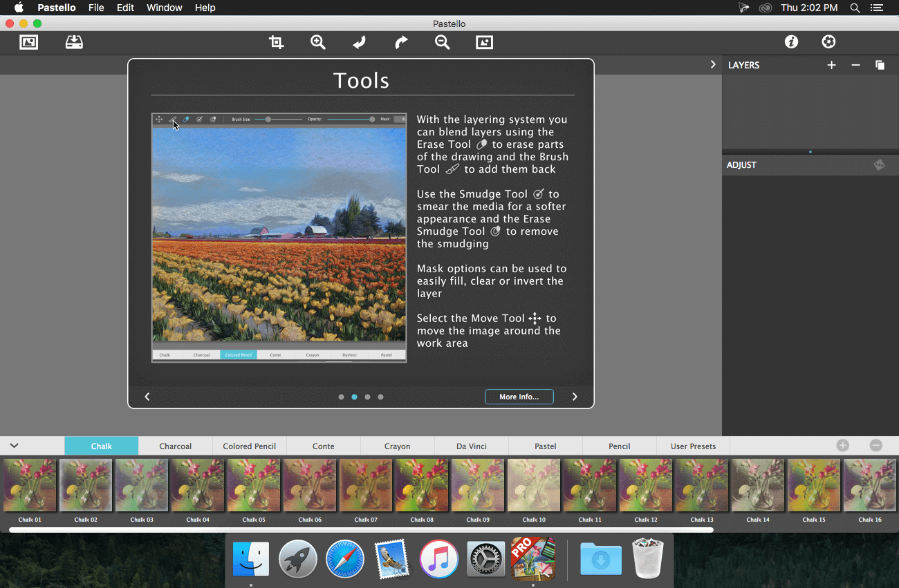Go to the third tutorial page dot
This screenshot has height=588, width=899.
367,397
